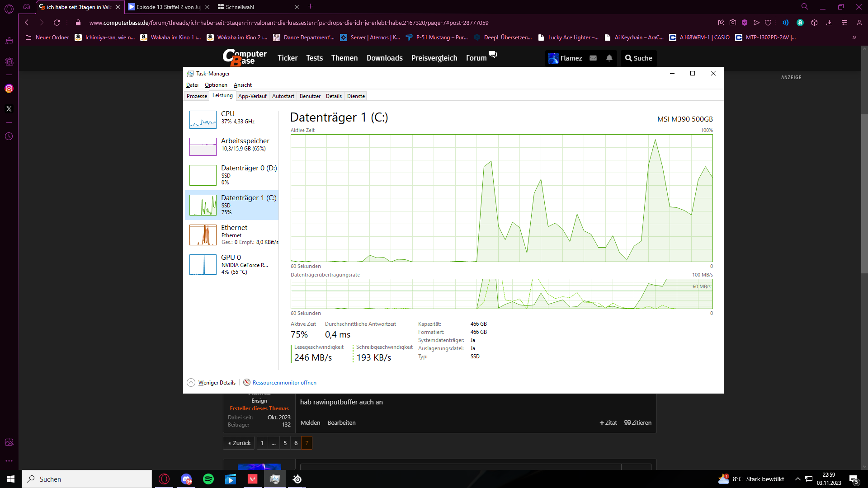Click the Windows Suchen search box
Image resolution: width=868 pixels, height=488 pixels.
(x=87, y=479)
